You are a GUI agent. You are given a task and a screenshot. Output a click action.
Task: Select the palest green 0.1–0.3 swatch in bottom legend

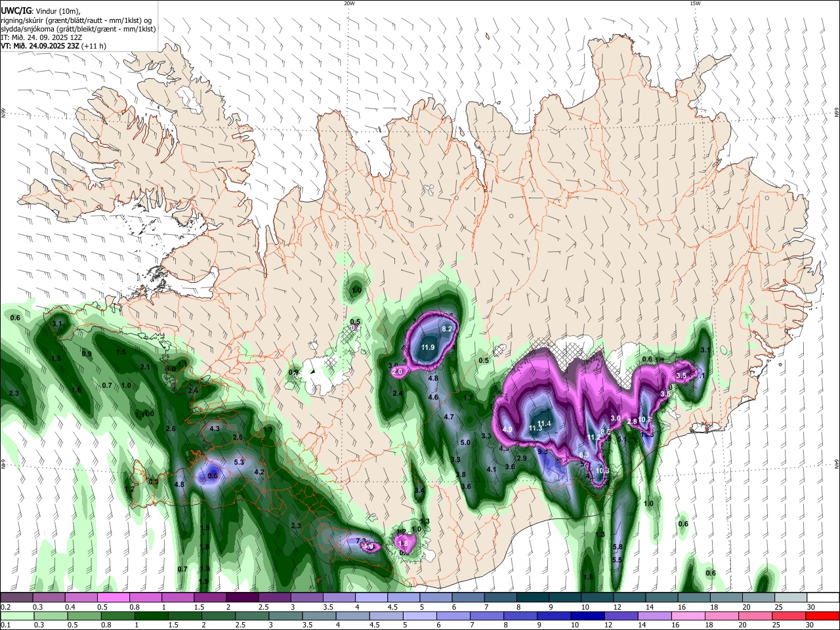tap(18, 616)
